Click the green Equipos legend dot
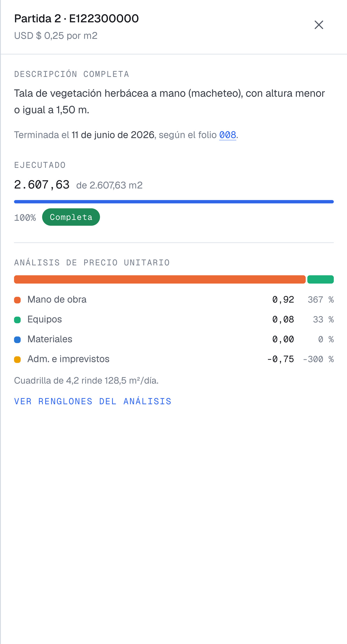This screenshot has width=347, height=644. 17,320
